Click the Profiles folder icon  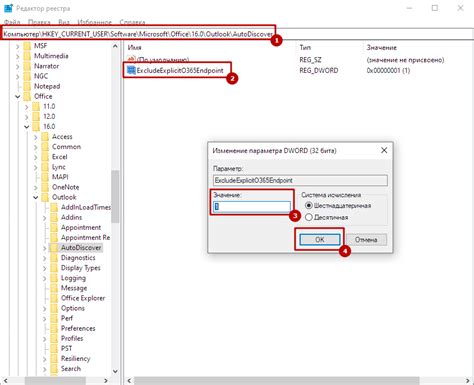click(x=54, y=338)
